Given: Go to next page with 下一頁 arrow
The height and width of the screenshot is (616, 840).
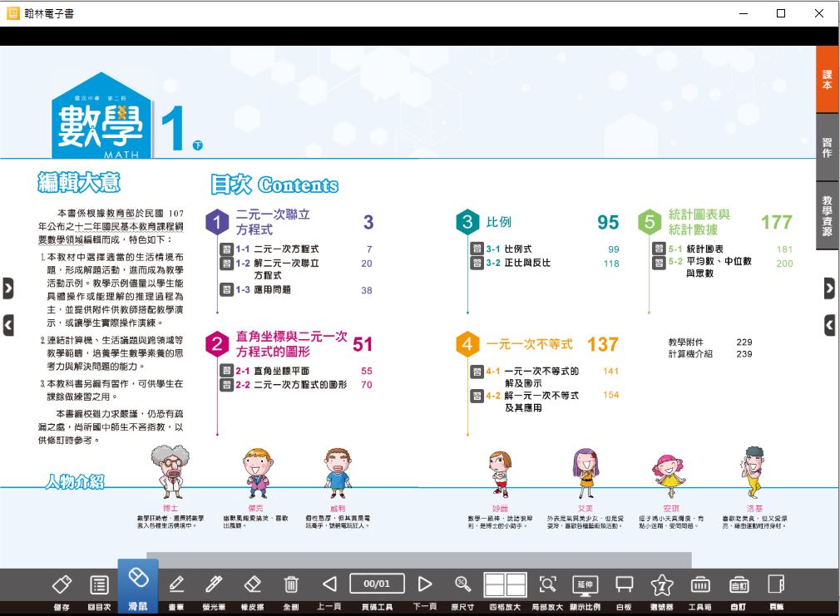Looking at the screenshot, I should [x=425, y=584].
